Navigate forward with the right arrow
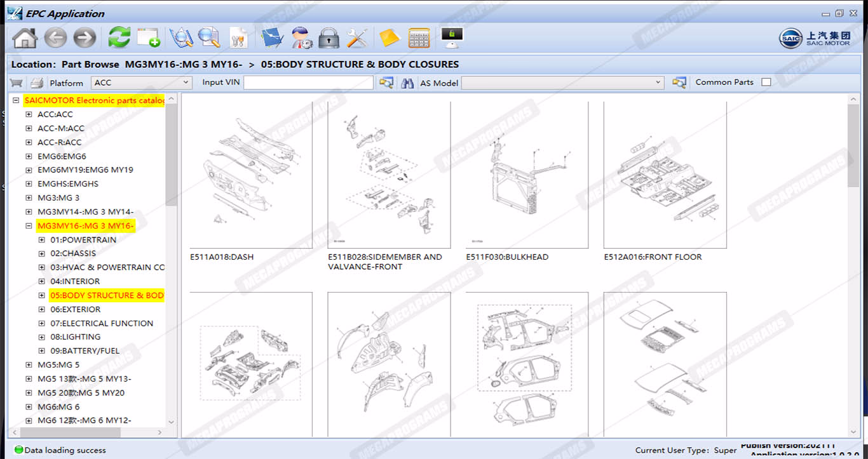This screenshot has height=459, width=868. (85, 37)
